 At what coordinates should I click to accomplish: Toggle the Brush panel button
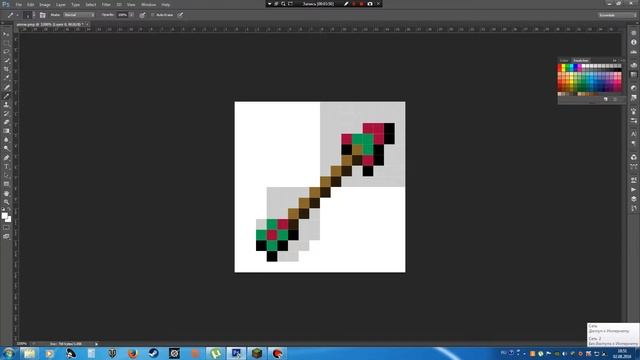coord(42,15)
